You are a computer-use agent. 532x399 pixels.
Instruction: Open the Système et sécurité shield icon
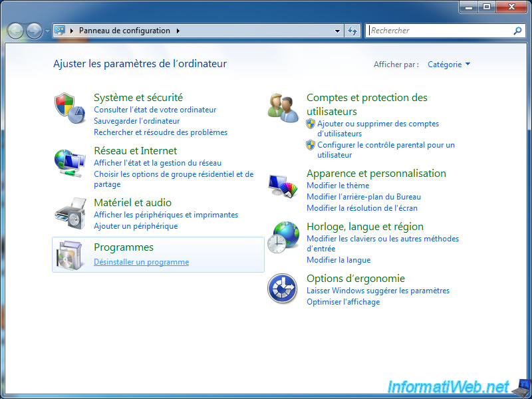tap(70, 108)
